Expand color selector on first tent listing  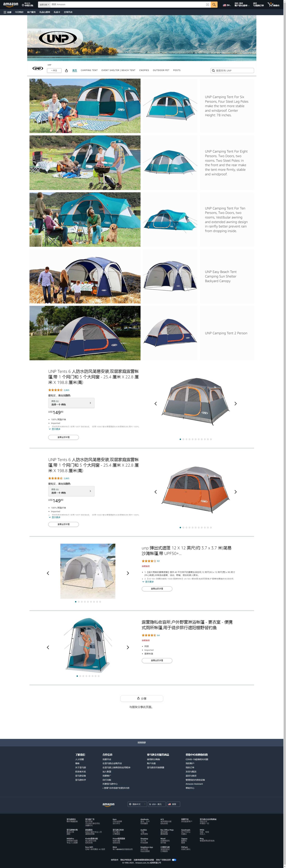(71, 403)
